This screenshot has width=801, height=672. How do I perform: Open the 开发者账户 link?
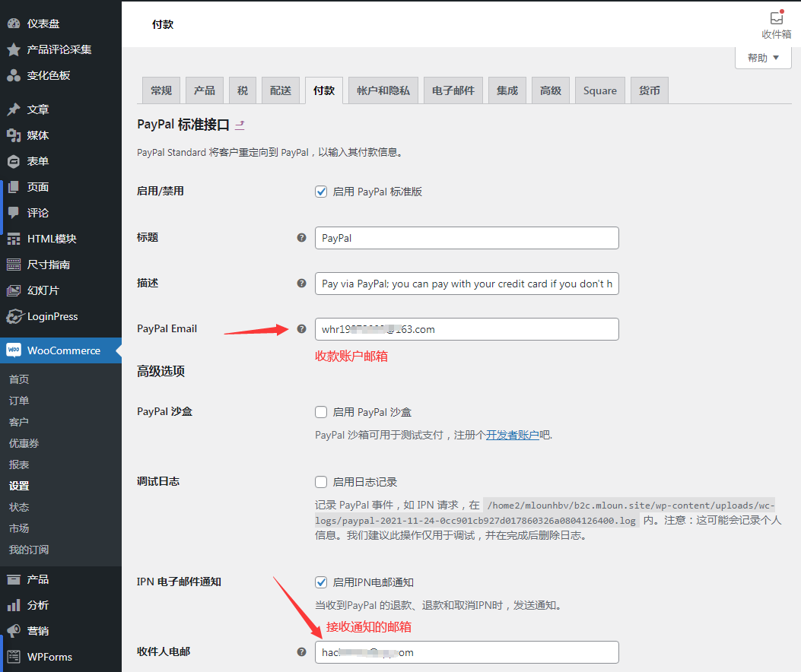click(x=513, y=435)
